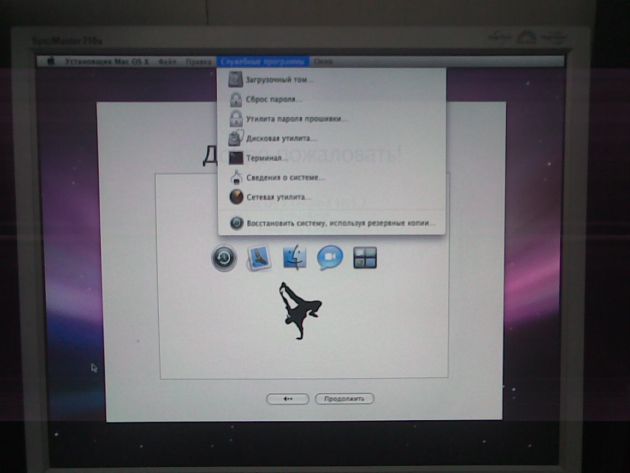Open the Окно menu
Viewport: 630px width, 473px height.
[323, 61]
